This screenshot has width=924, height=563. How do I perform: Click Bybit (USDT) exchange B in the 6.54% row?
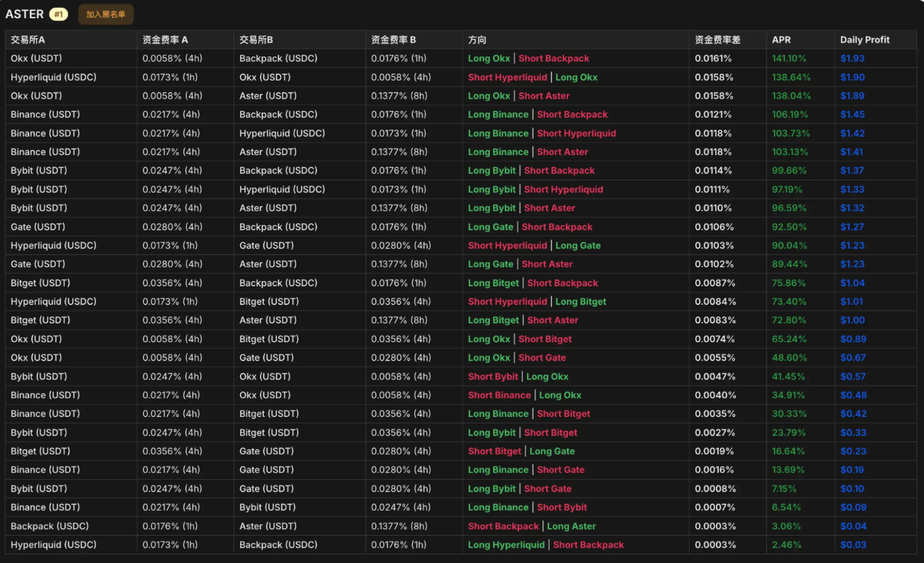(267, 507)
